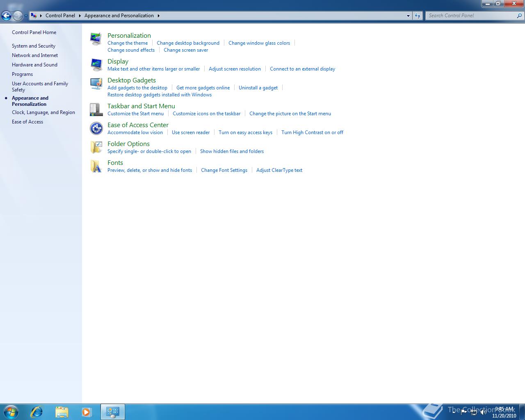Open the recent pages dropdown arrow
525x420 pixels.
pos(26,16)
